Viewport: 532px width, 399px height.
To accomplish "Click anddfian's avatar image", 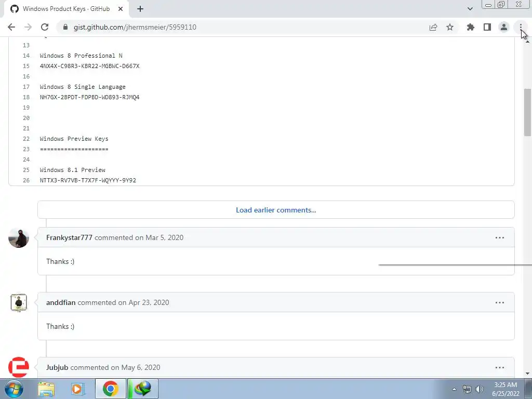I will [x=19, y=303].
